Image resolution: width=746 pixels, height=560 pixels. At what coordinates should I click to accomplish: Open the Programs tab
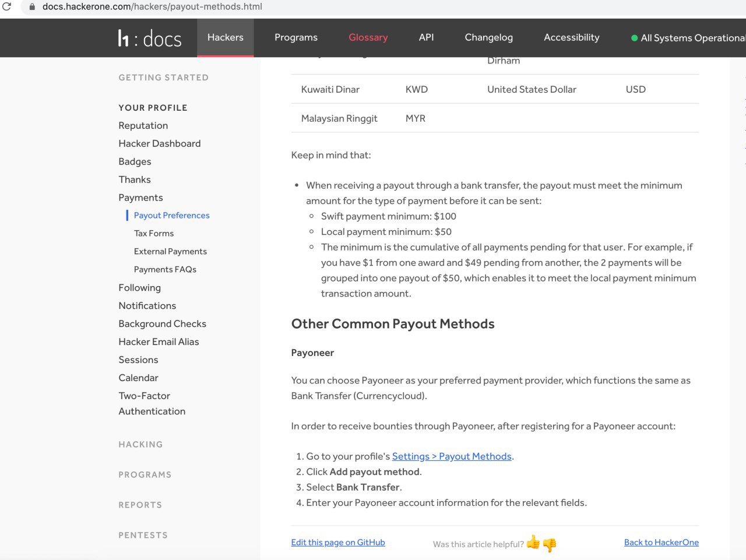coord(296,37)
